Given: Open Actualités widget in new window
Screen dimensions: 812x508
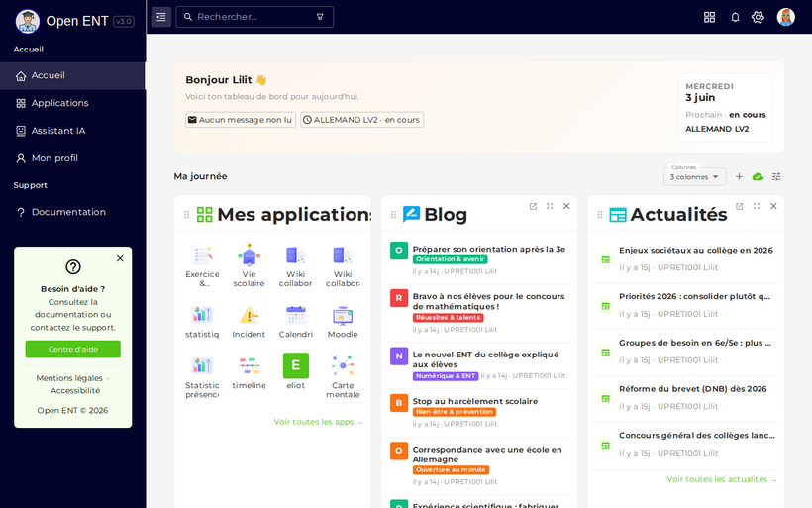Looking at the screenshot, I should click(x=740, y=206).
